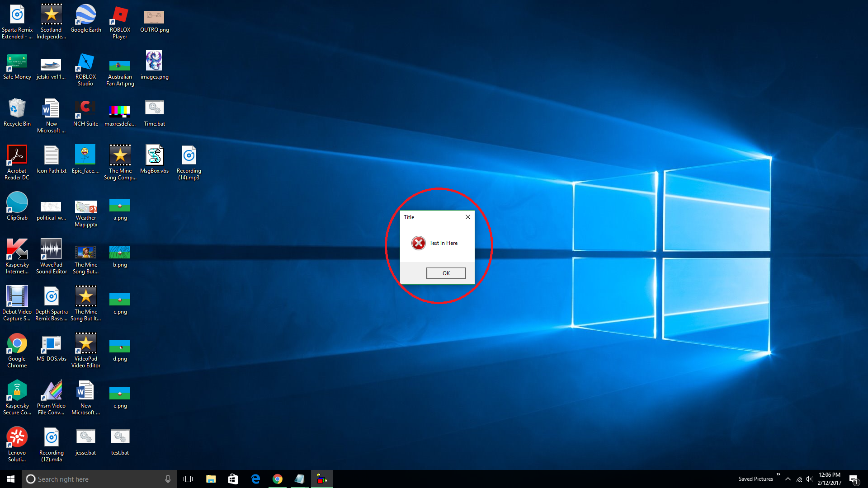Viewport: 868px width, 488px height.
Task: Select Kaspersky Internet Security shortcut
Action: click(x=17, y=257)
